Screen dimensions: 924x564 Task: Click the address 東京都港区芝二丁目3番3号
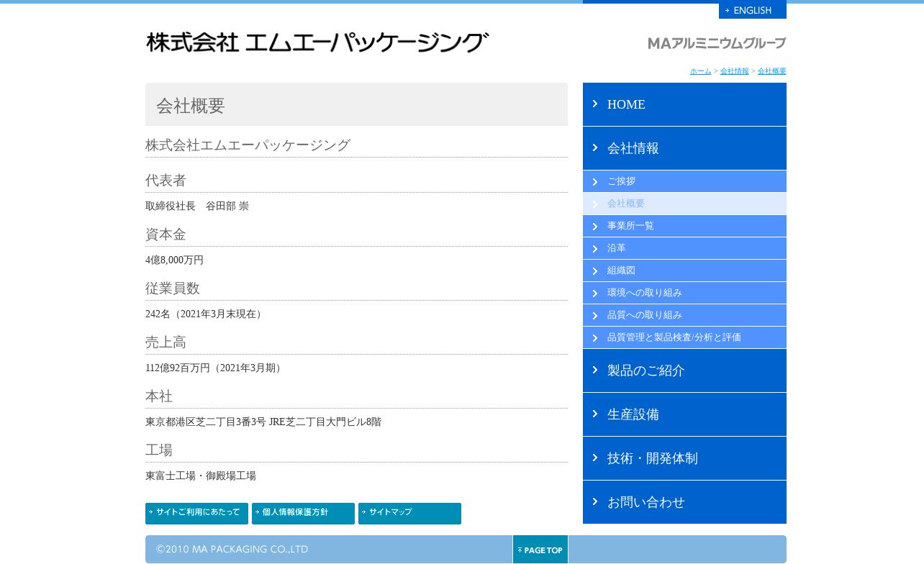206,422
